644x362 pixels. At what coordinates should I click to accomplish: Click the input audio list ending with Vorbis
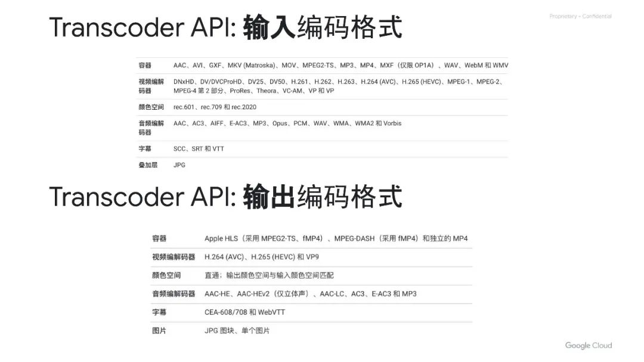click(x=287, y=123)
